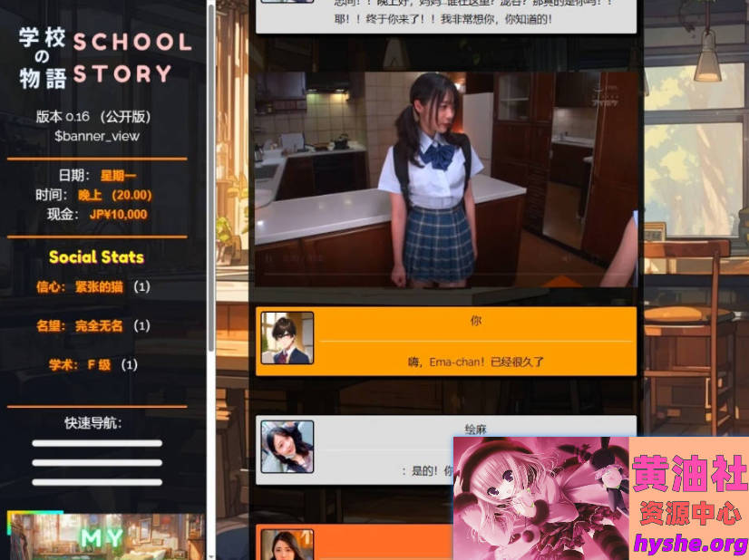Click the 黄油社 资源中心 logo
The width and height of the screenshot is (749, 560).
[690, 488]
